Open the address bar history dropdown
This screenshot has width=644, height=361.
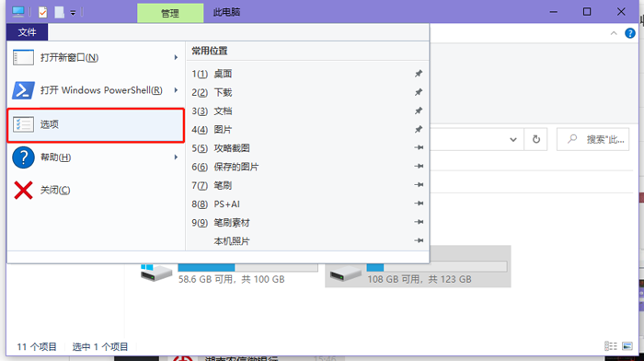click(x=513, y=139)
